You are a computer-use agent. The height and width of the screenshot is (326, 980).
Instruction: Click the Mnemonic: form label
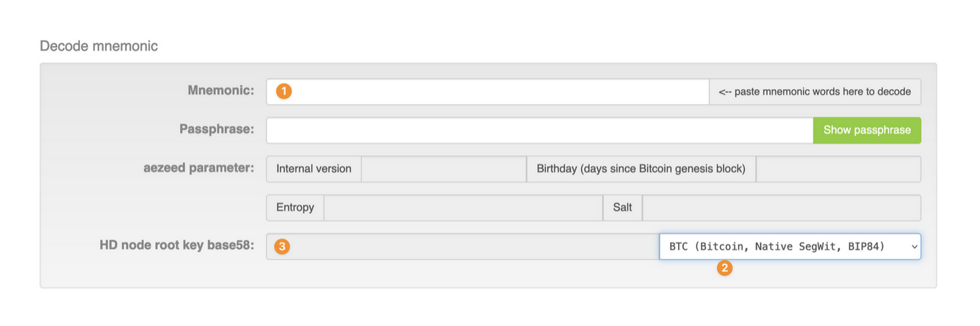click(220, 91)
